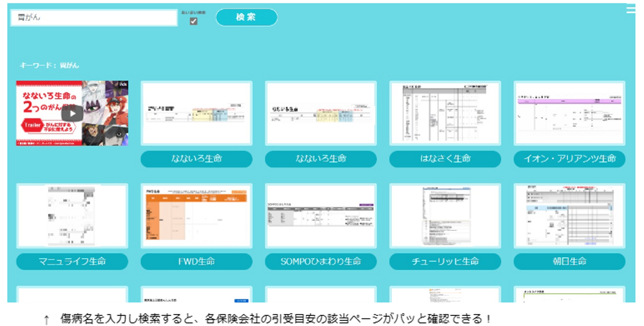Open the チューリッヒ生命 document thumbnail
The image size is (644, 326).
coord(445,216)
